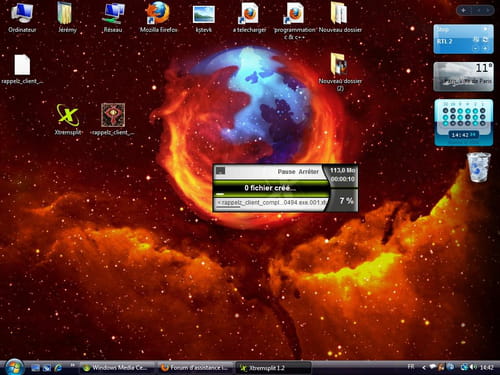Screen dimensions: 500x375
Task: Click the 7 % progress indicator
Action: (x=346, y=201)
